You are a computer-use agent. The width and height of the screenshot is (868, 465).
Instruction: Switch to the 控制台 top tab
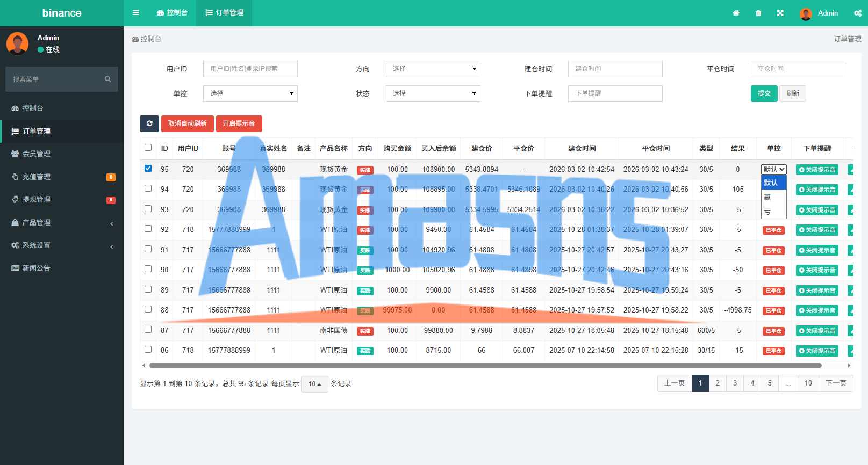click(172, 13)
